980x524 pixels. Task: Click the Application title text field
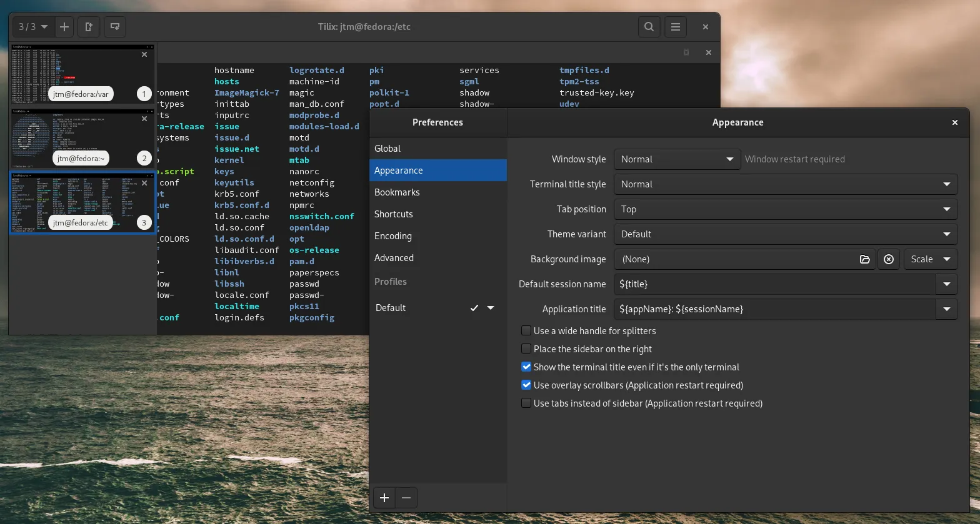[x=775, y=309]
